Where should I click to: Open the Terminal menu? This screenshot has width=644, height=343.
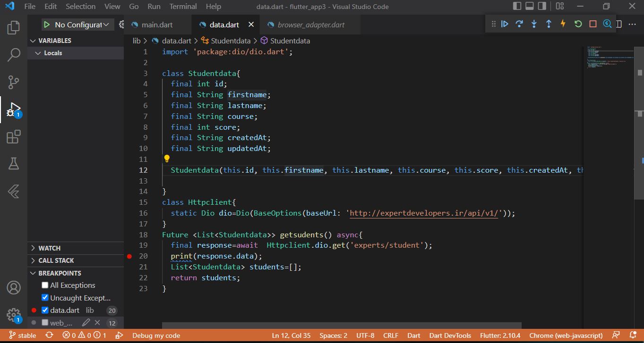183,7
